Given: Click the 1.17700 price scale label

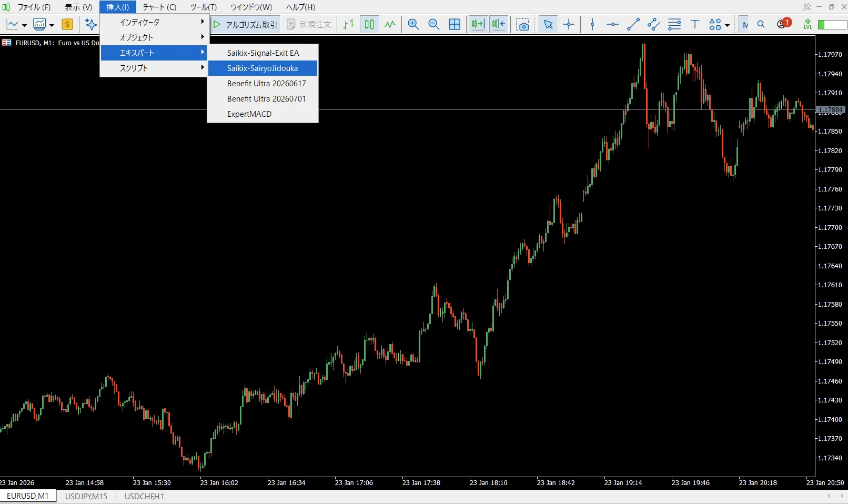Looking at the screenshot, I should tap(830, 227).
